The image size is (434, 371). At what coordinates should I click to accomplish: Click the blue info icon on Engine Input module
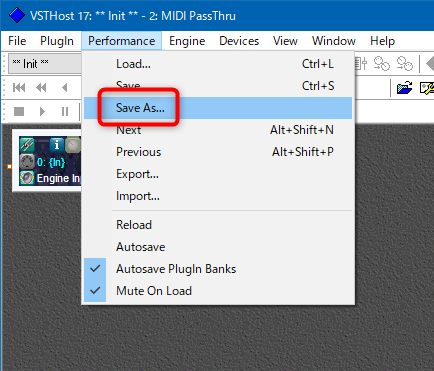click(57, 145)
